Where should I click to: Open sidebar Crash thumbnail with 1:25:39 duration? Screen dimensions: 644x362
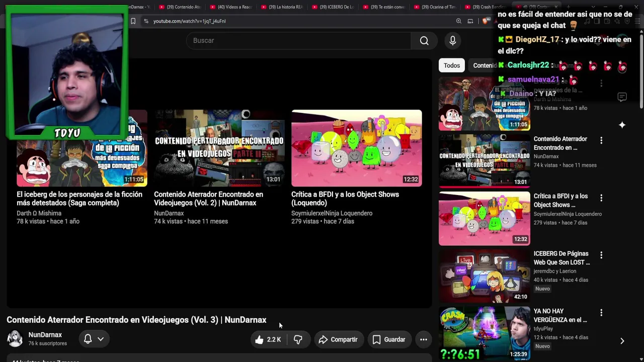[x=484, y=333]
